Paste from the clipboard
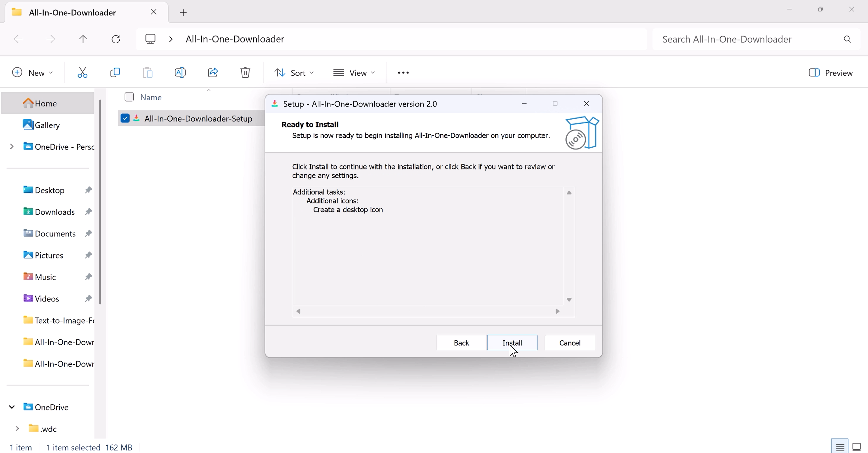 tap(147, 72)
